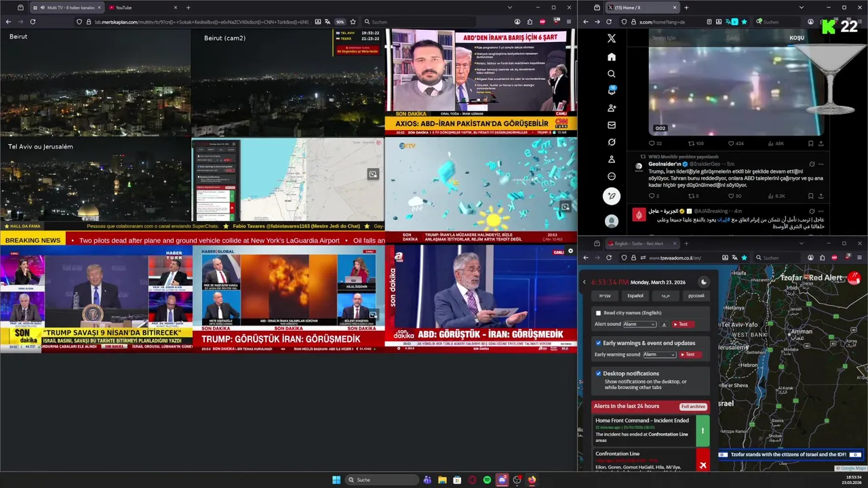Open the tab list chevron in Multi TV window
The height and width of the screenshot is (488, 868).
510,7
